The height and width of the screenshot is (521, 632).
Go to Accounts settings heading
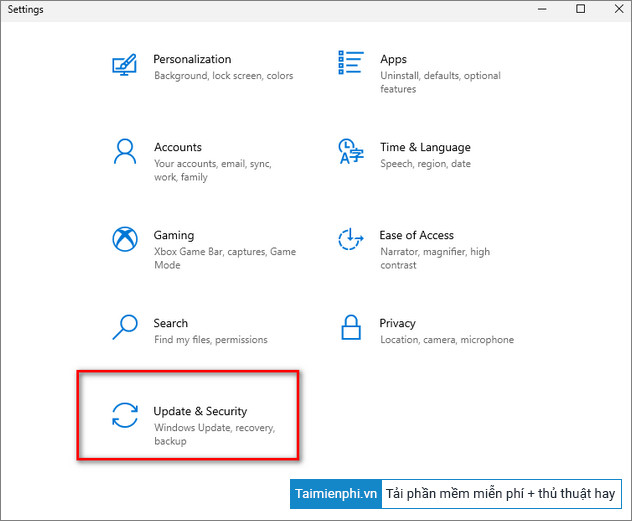pyautogui.click(x=178, y=147)
